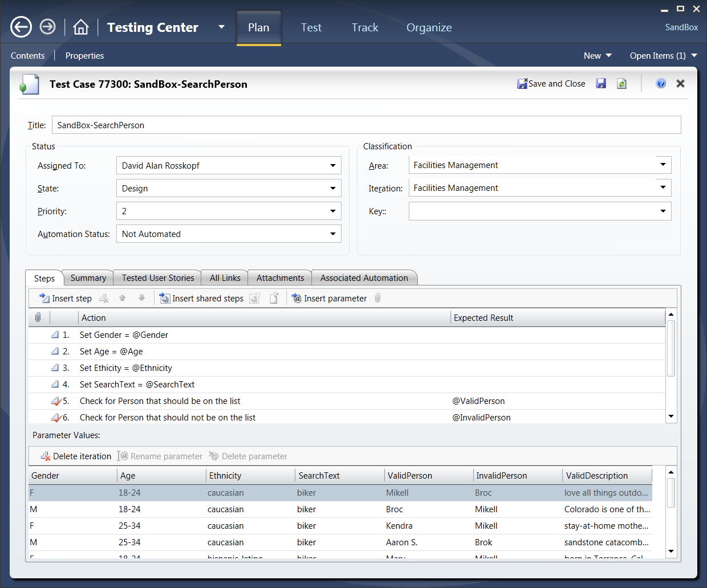Save the test case with the disk icon
707x588 pixels.
tap(601, 83)
